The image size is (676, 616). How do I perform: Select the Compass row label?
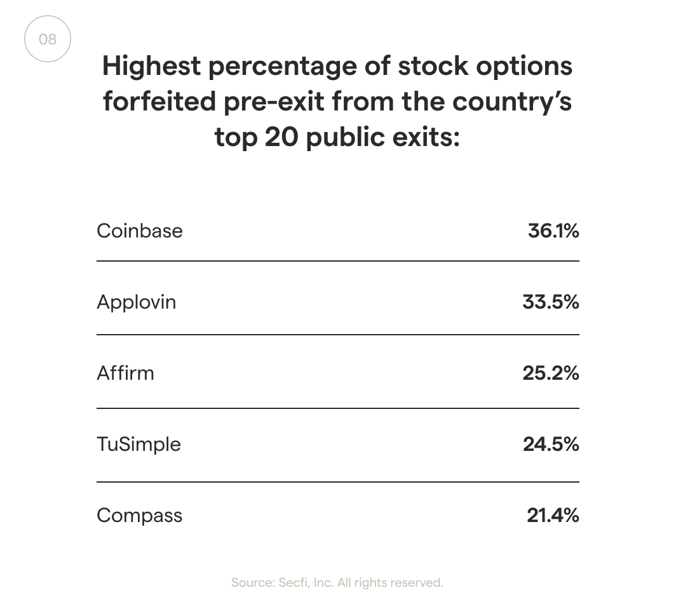click(140, 515)
